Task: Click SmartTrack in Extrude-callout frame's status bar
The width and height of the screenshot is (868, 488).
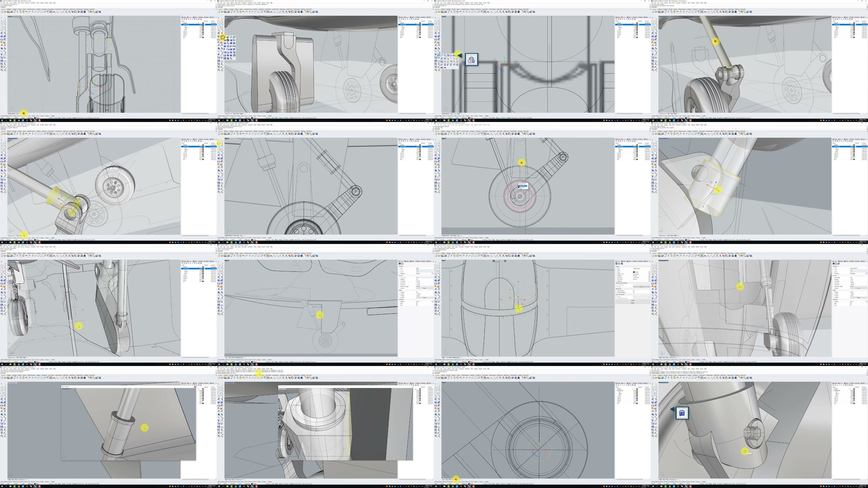Action: (720, 484)
